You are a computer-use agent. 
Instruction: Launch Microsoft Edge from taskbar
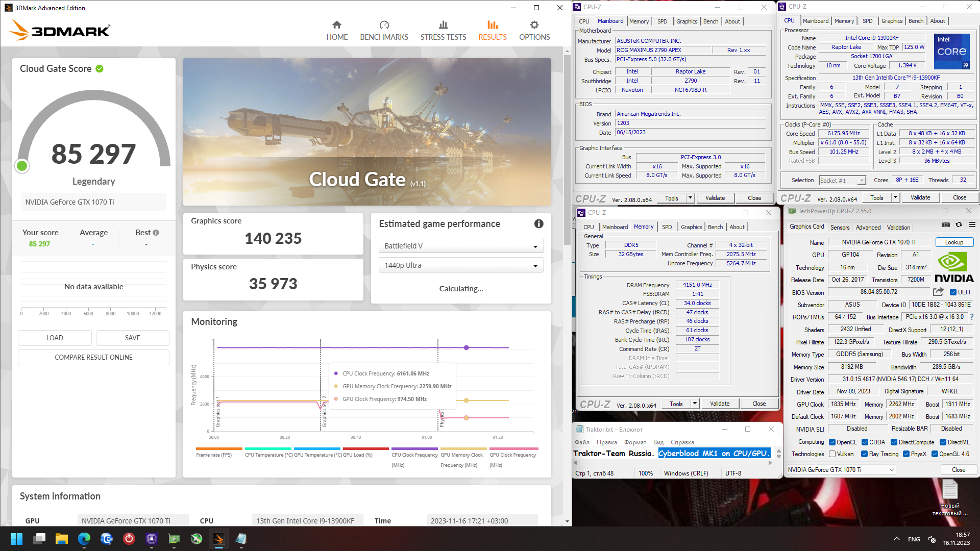(84, 539)
